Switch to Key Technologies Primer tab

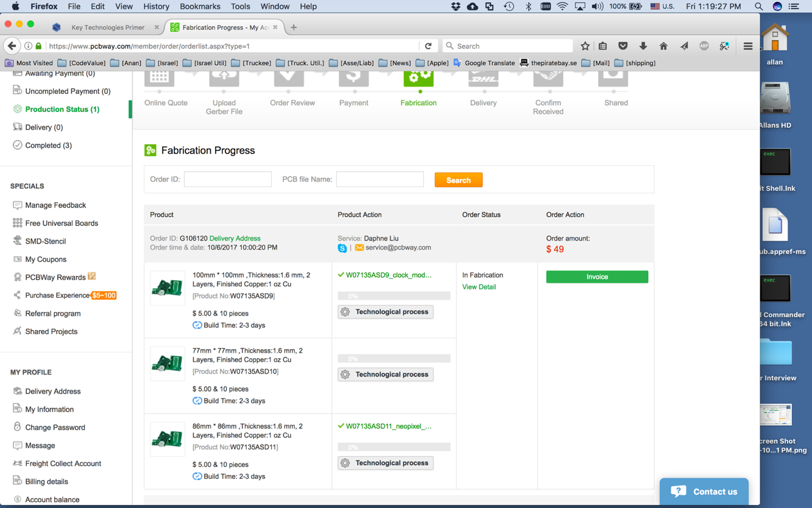click(x=108, y=27)
